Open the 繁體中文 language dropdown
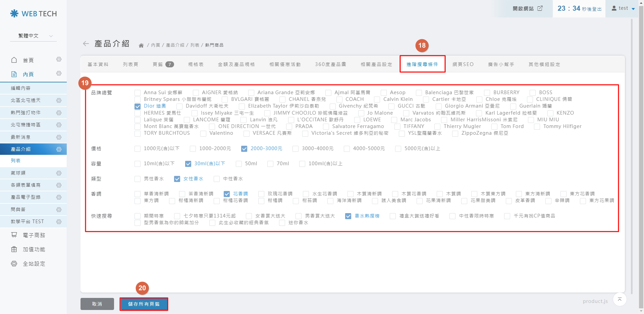 (x=35, y=36)
